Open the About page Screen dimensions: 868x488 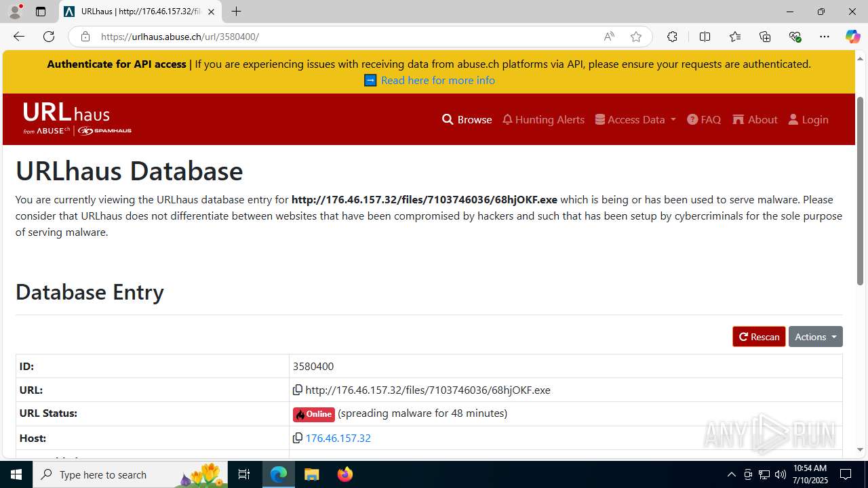[755, 119]
